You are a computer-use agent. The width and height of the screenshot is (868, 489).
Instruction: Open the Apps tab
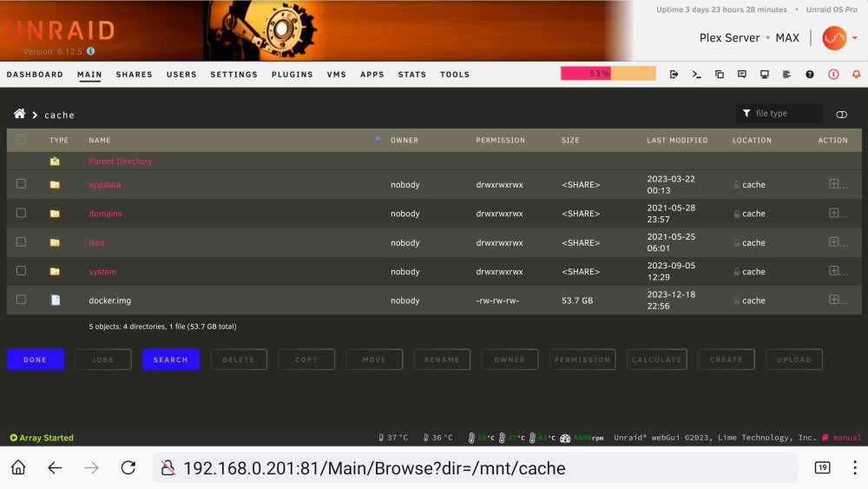372,74
